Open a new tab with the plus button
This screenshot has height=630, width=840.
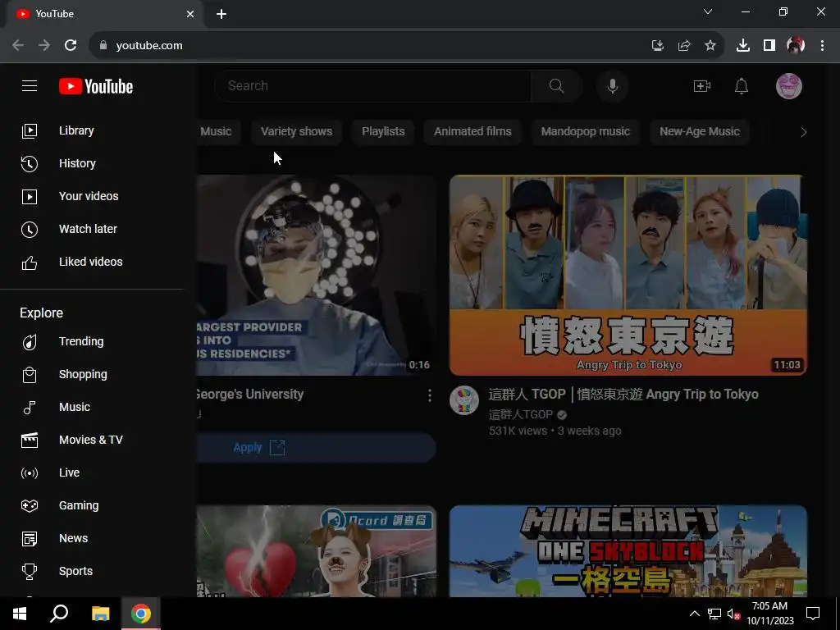(221, 14)
